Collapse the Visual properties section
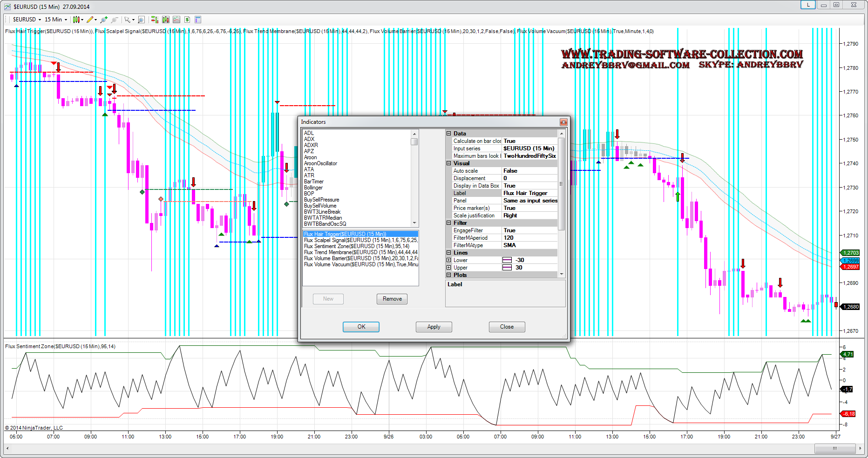 449,163
